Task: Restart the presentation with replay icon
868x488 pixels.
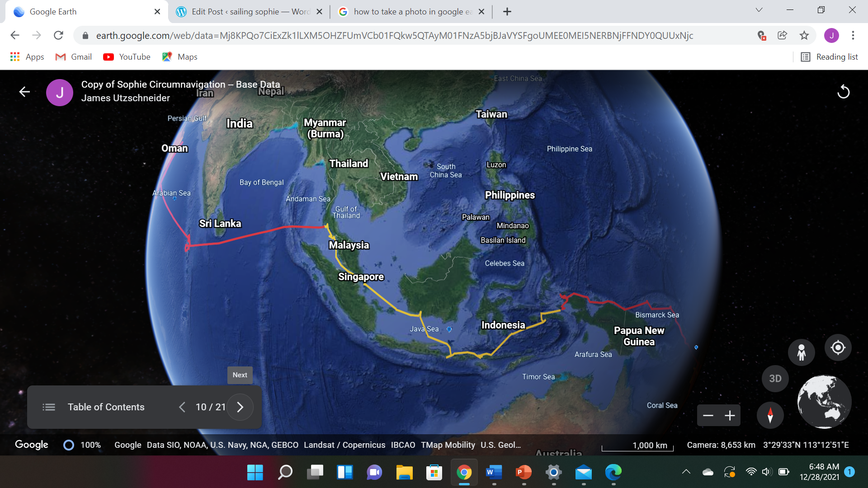Action: [843, 92]
